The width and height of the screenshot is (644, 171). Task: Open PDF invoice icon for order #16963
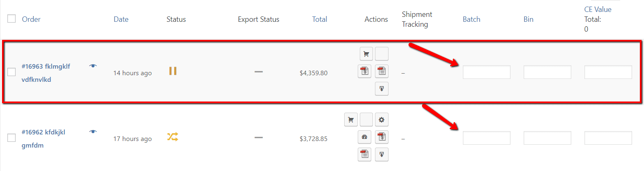(365, 71)
